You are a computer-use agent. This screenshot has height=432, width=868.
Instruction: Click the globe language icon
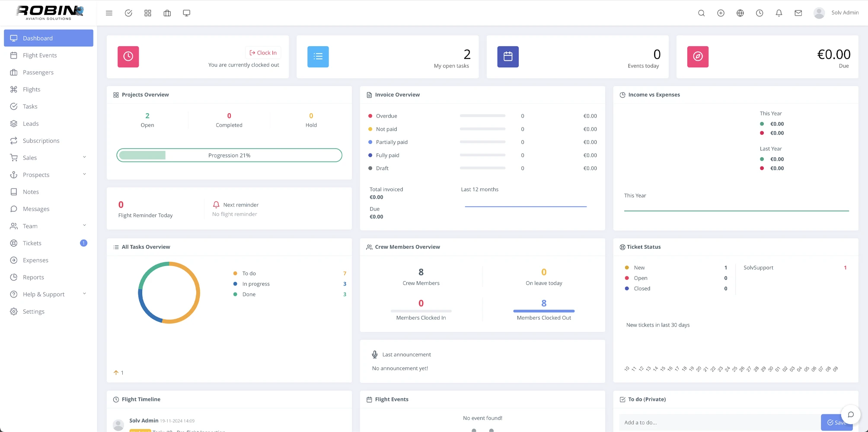(x=740, y=13)
